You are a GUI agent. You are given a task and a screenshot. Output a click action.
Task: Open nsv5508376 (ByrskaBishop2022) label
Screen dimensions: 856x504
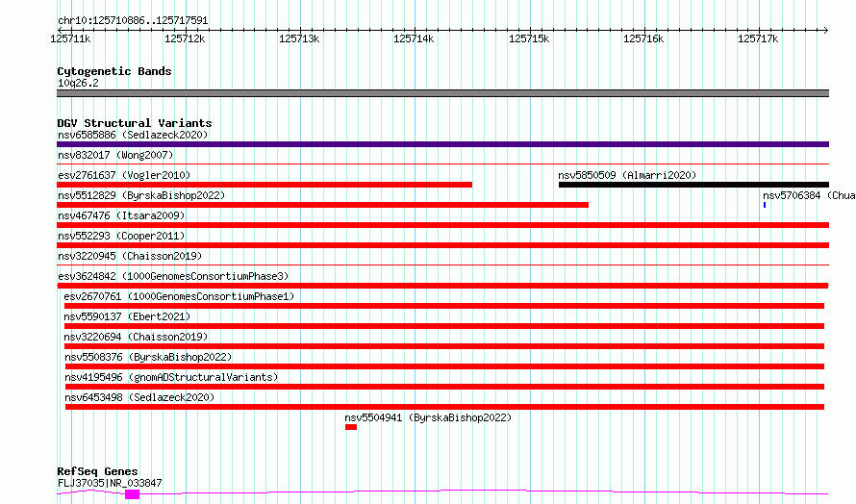(x=148, y=357)
